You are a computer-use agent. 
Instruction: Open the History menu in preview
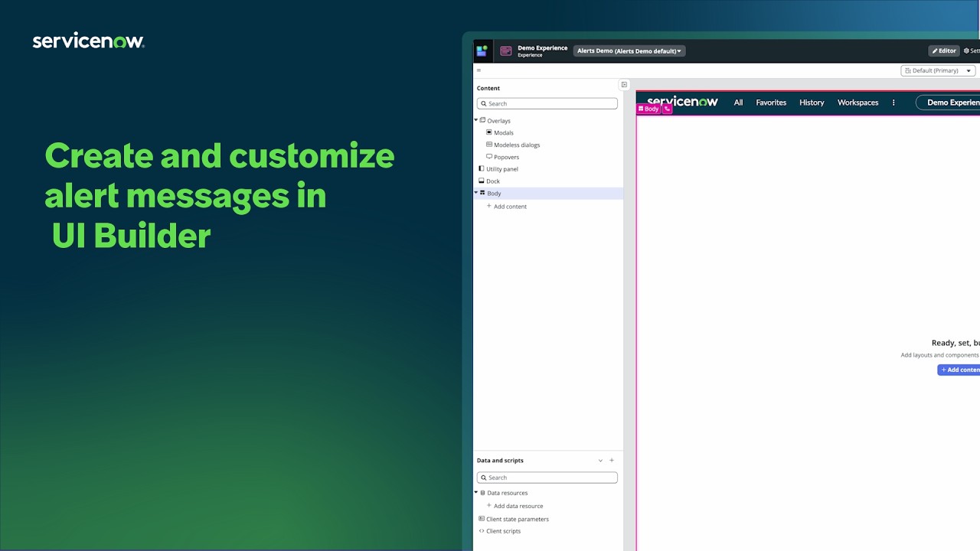[x=812, y=103]
